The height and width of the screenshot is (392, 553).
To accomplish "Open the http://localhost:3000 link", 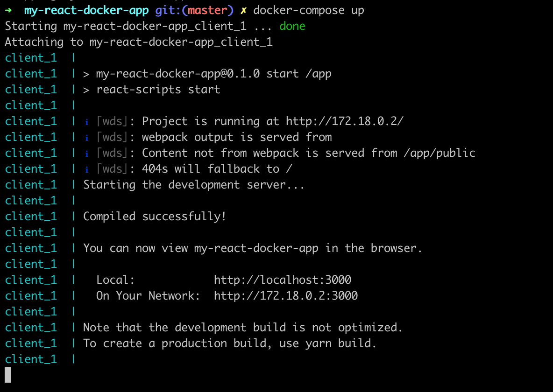I will pos(283,280).
